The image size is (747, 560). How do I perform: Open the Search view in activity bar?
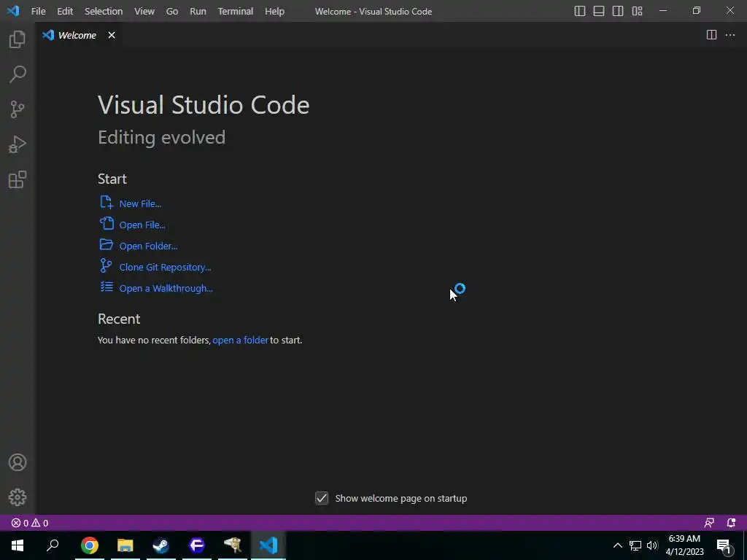18,74
